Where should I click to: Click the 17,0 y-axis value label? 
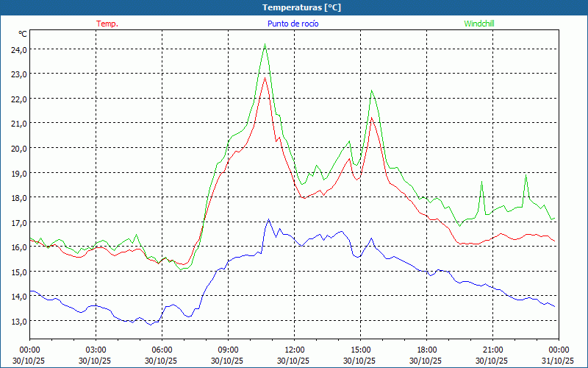(x=19, y=222)
